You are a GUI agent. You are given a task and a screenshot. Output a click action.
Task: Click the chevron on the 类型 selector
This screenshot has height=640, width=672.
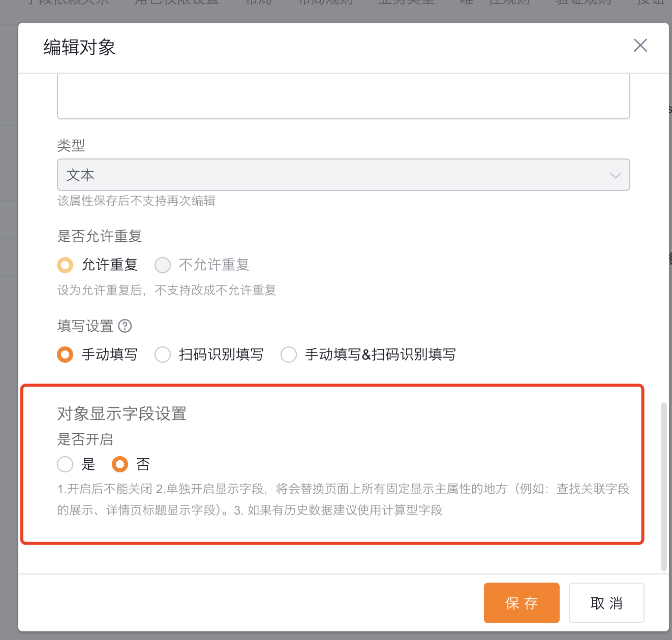[615, 175]
